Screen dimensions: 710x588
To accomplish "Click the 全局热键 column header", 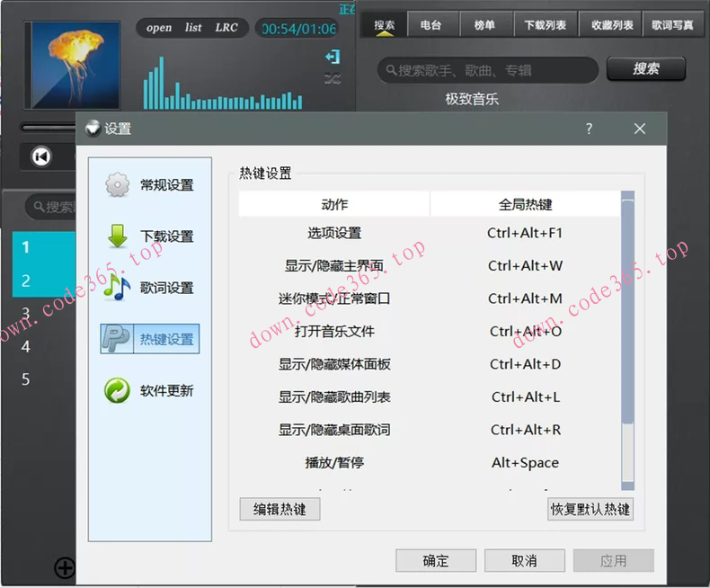I will [525, 204].
